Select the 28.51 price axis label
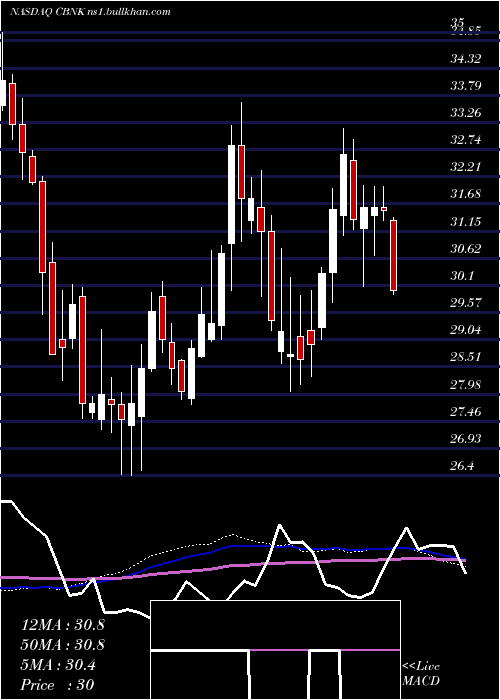Screen dimensions: 500x700 click(x=466, y=357)
